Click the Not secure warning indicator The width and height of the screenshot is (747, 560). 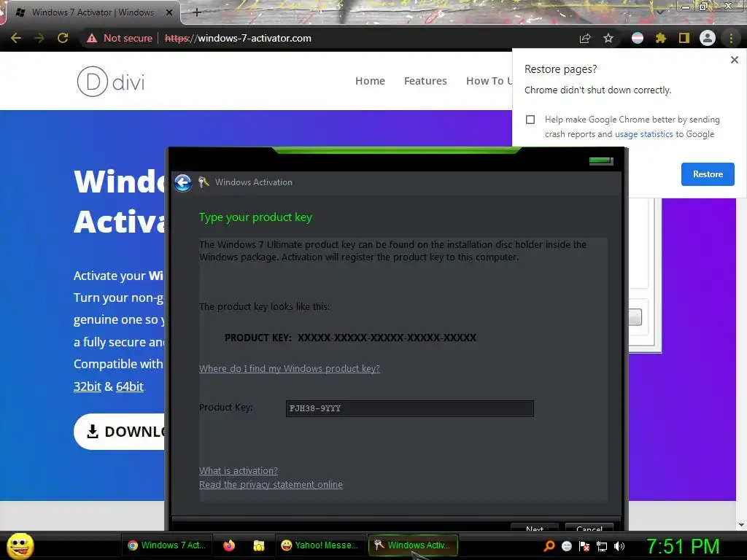click(x=120, y=38)
